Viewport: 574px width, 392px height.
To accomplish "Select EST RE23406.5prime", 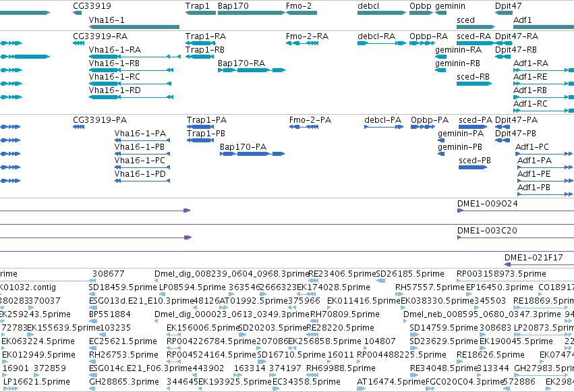I will tap(314, 281).
